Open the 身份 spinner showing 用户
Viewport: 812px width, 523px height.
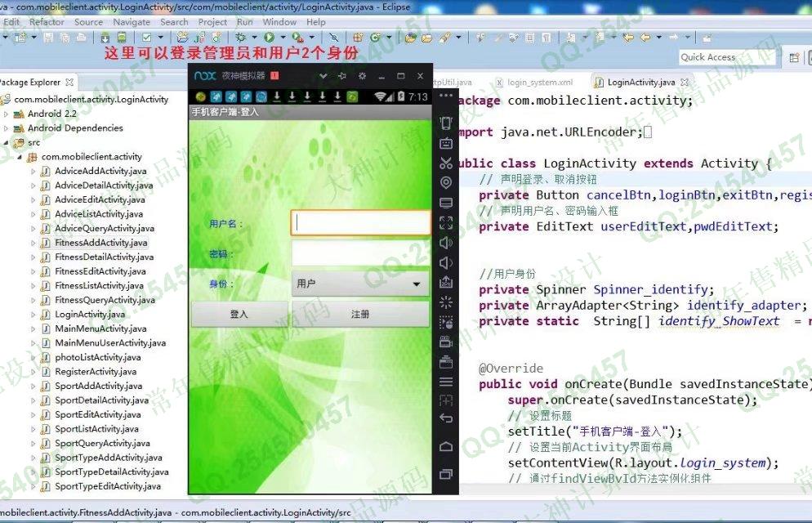point(360,284)
